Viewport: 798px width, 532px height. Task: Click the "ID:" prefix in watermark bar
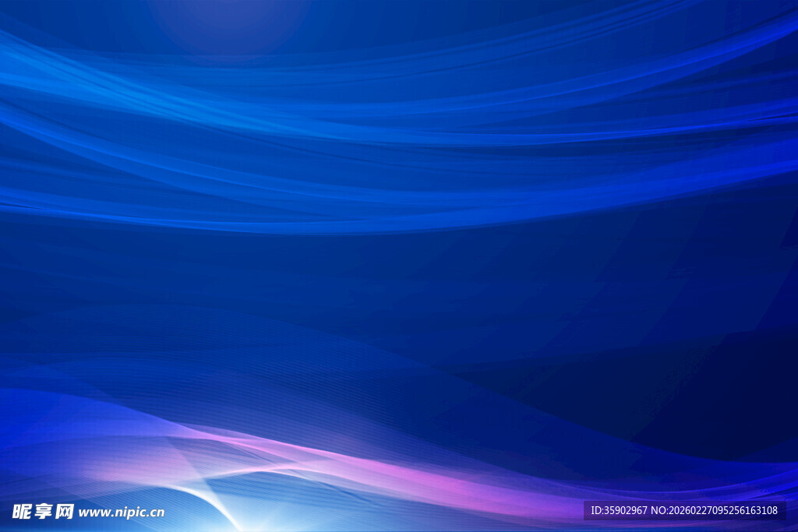coord(596,511)
